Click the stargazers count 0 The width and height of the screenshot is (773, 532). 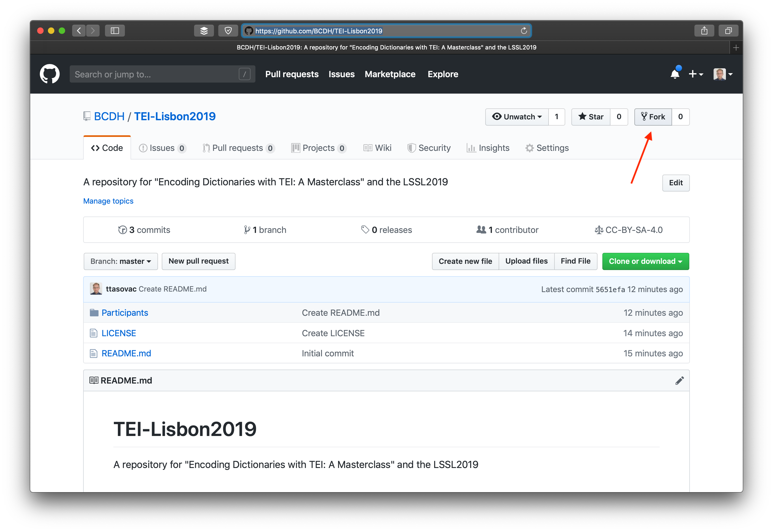point(619,117)
